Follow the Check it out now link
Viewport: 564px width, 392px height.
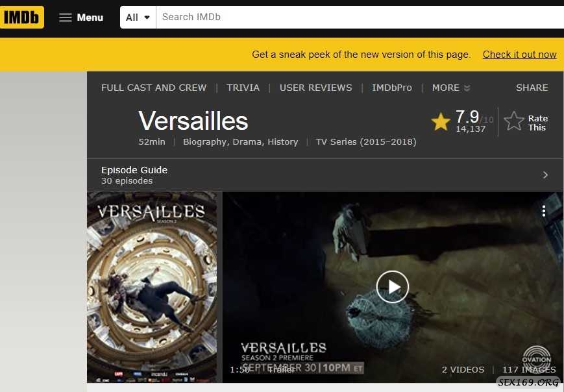[519, 55]
